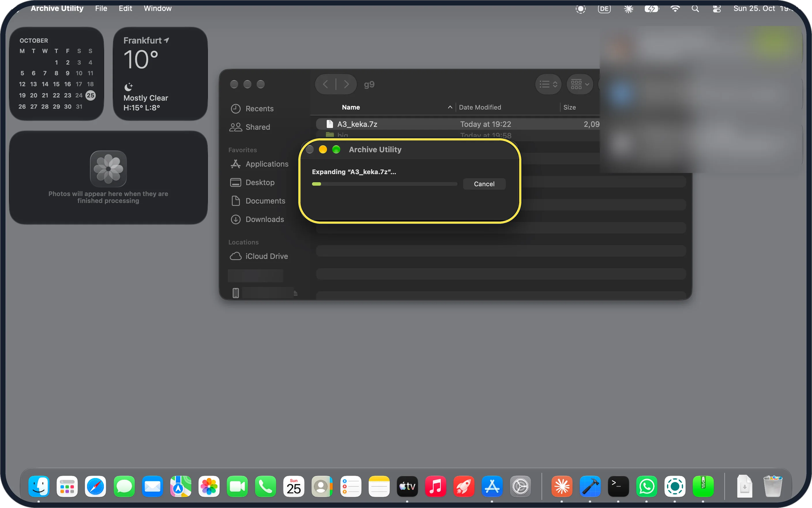Open Finder from the Dock
This screenshot has height=508, width=812.
(39, 486)
